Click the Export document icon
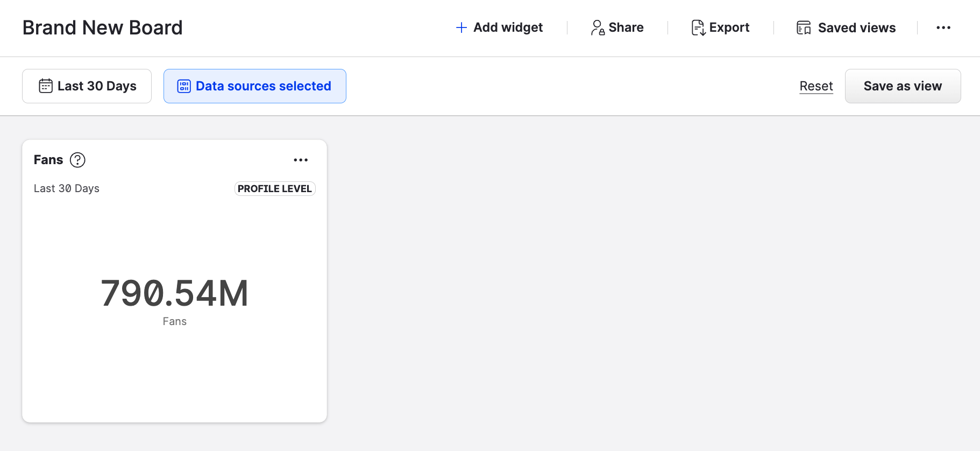 698,27
